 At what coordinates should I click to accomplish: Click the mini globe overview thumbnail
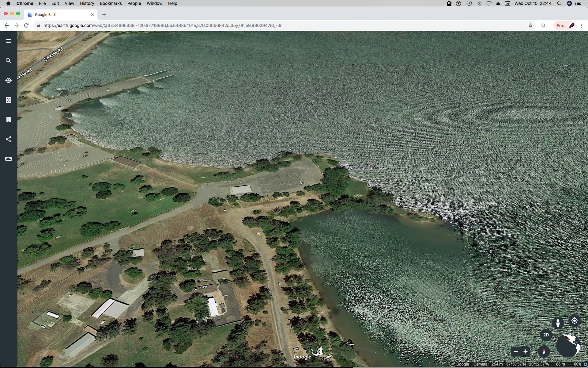[568, 345]
